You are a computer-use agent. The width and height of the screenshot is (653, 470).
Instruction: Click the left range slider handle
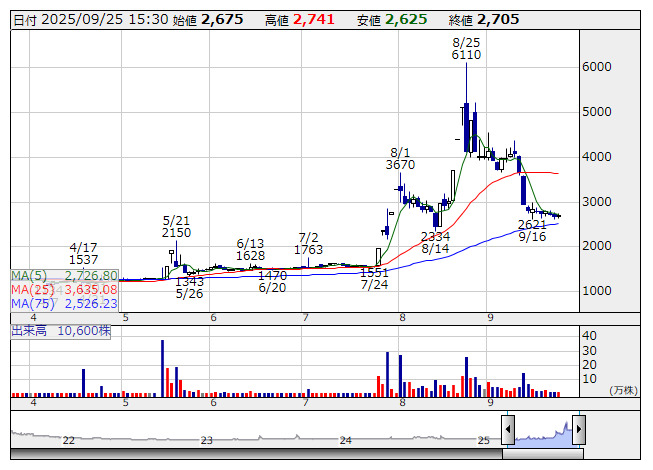[508, 431]
